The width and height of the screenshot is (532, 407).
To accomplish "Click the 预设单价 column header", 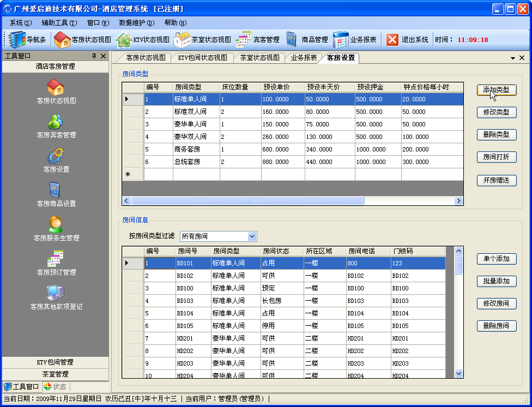I will 283,88.
